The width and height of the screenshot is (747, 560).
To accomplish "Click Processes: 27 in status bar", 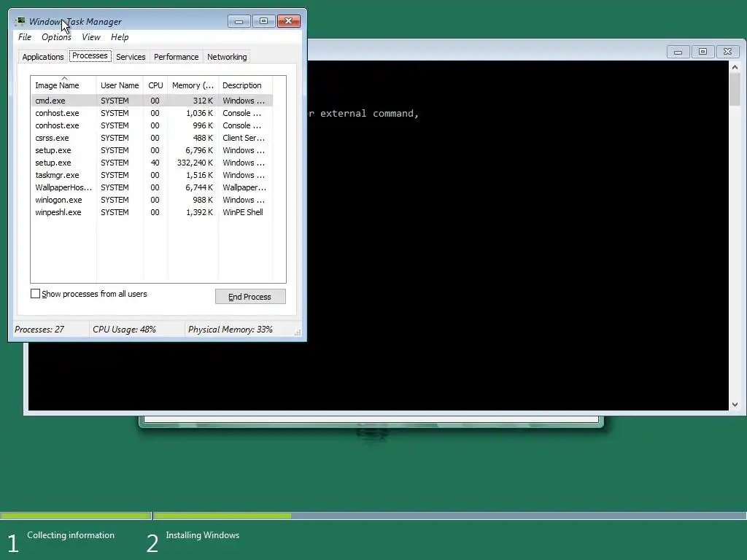I will click(39, 329).
